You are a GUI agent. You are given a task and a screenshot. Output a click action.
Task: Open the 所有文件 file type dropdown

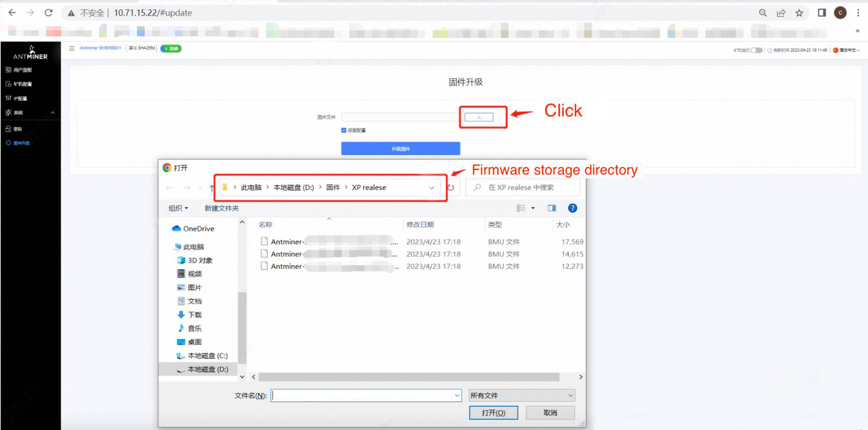click(x=522, y=395)
